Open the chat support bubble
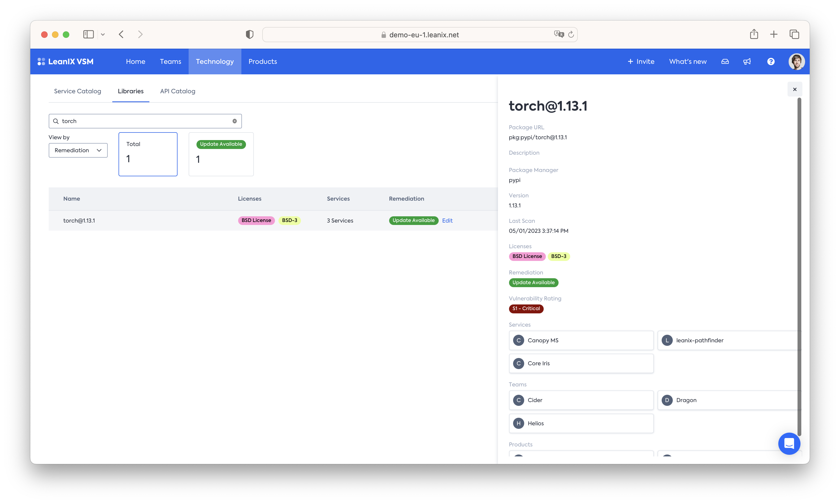The width and height of the screenshot is (840, 504). 789,443
